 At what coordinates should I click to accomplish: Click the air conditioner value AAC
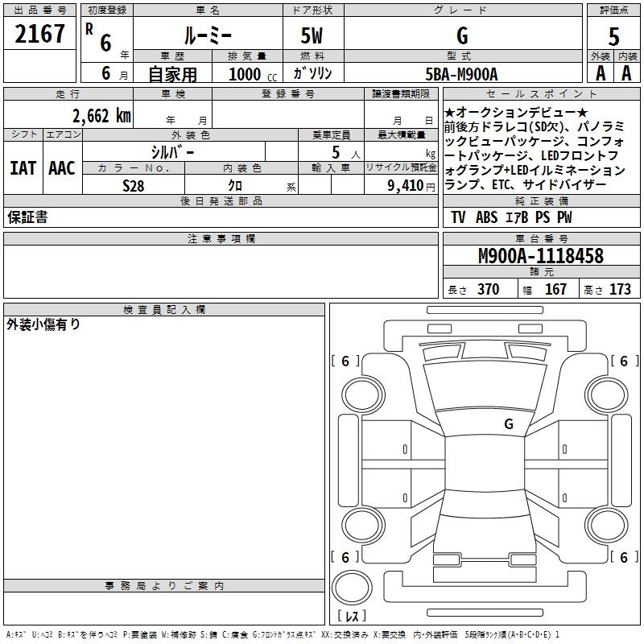pos(62,168)
